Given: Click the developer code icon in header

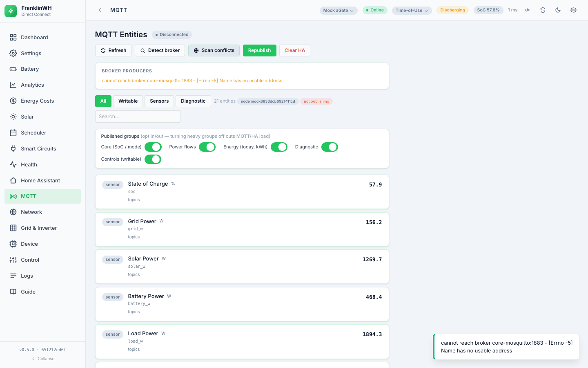Looking at the screenshot, I should [528, 10].
